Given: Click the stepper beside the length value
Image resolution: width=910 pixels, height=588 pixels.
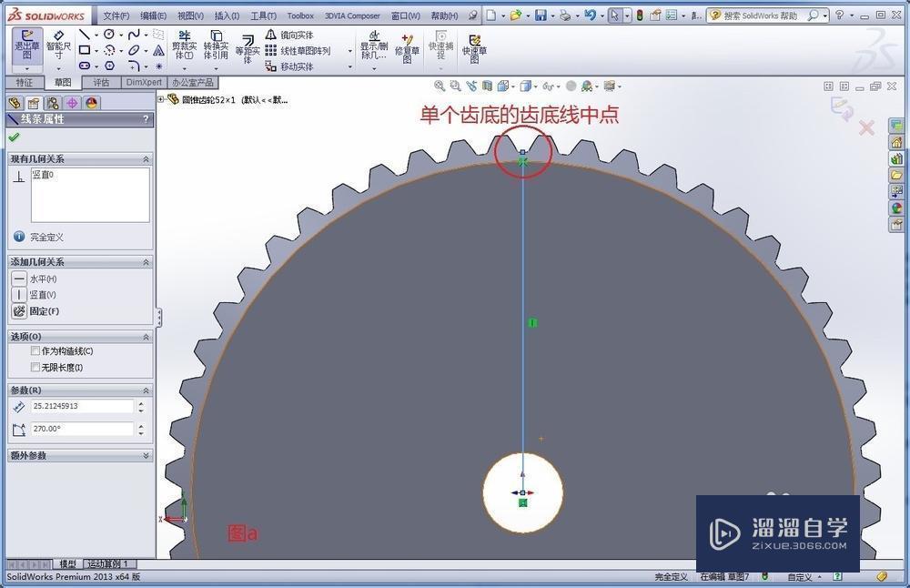Looking at the screenshot, I should [141, 406].
